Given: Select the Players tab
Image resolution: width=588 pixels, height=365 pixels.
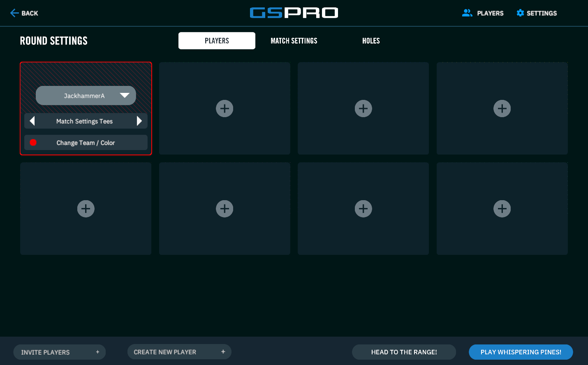Looking at the screenshot, I should tap(217, 41).
